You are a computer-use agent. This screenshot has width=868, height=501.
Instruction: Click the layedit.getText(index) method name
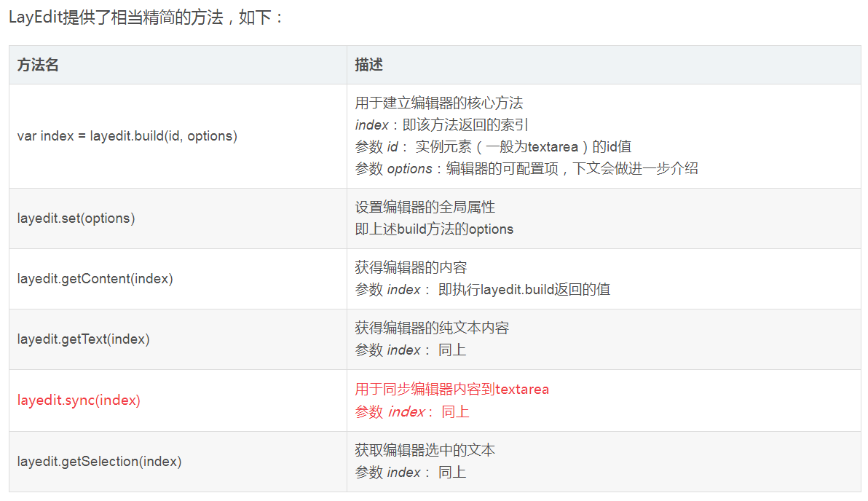pyautogui.click(x=84, y=339)
